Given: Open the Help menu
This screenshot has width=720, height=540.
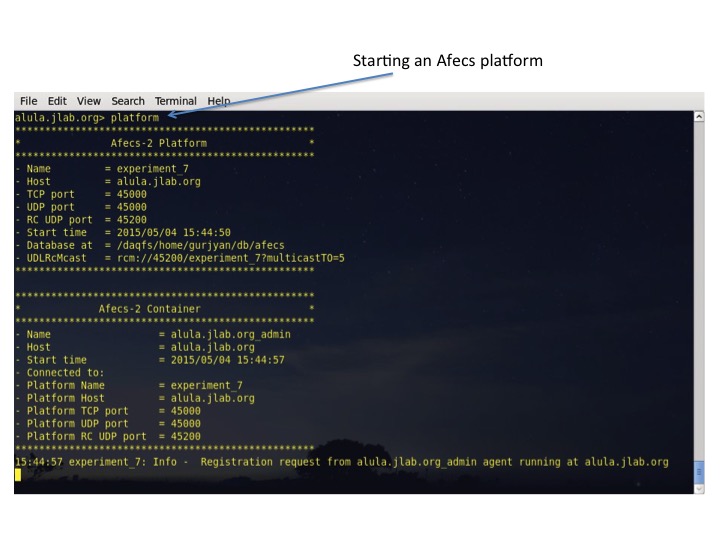Looking at the screenshot, I should pos(219,101).
